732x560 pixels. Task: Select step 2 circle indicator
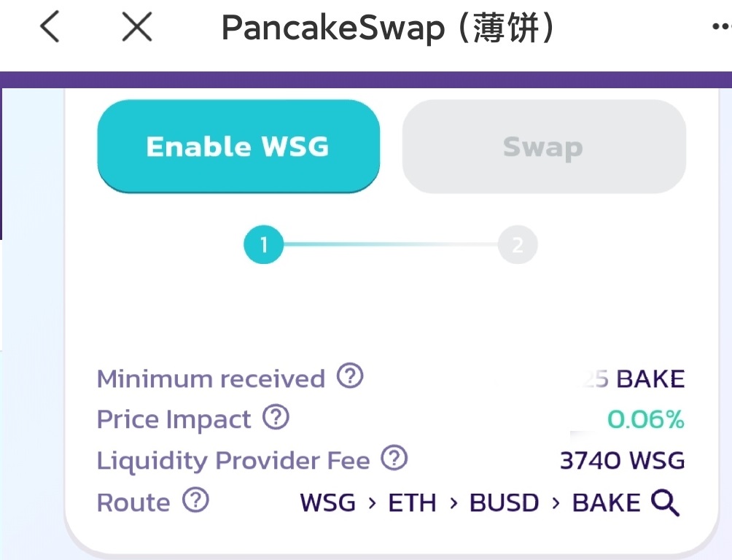click(x=517, y=245)
